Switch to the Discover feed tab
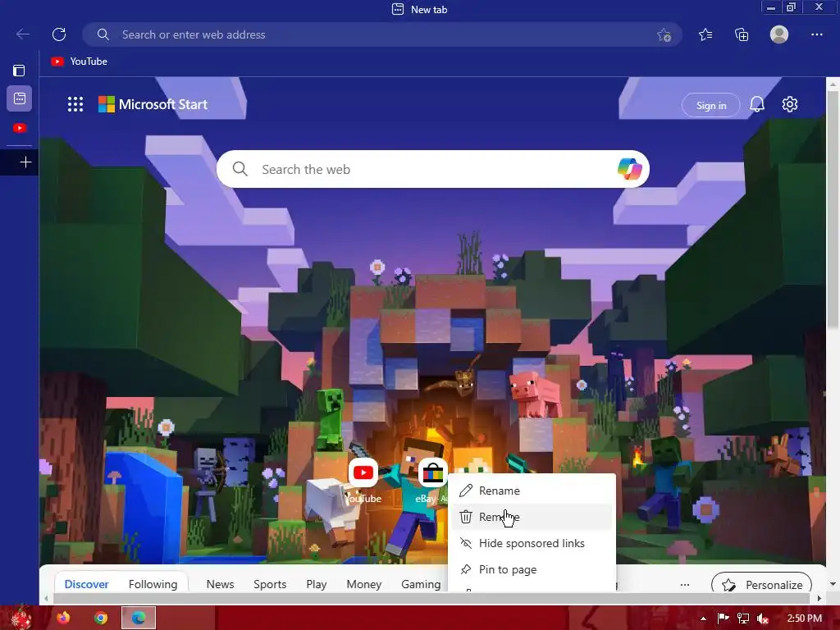Viewport: 840px width, 630px height. [86, 584]
